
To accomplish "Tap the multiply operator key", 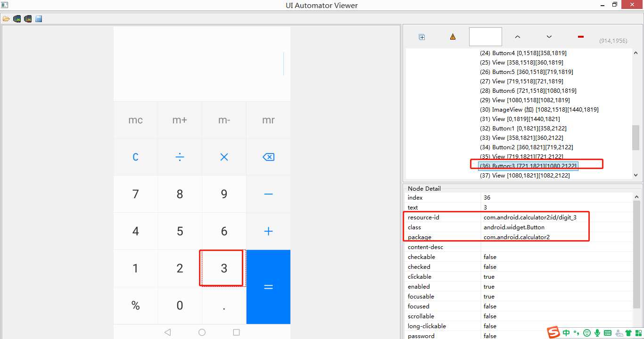I will (x=224, y=157).
